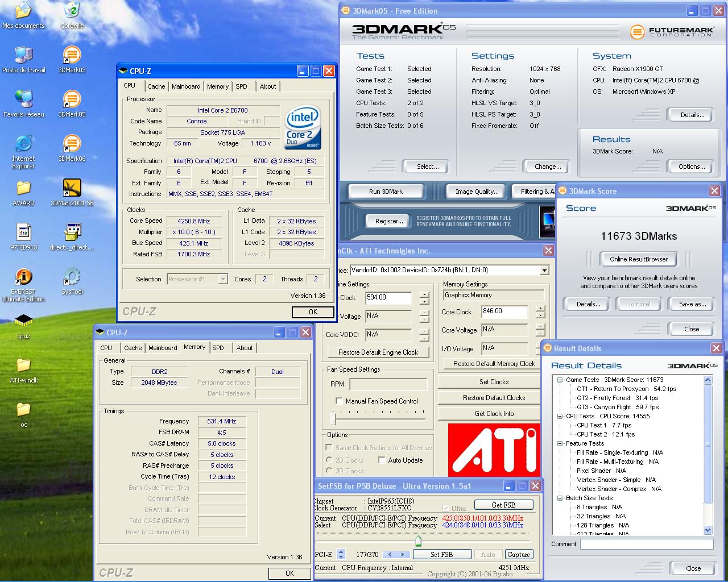Decrease memory core clock with down spinner

coord(540,315)
